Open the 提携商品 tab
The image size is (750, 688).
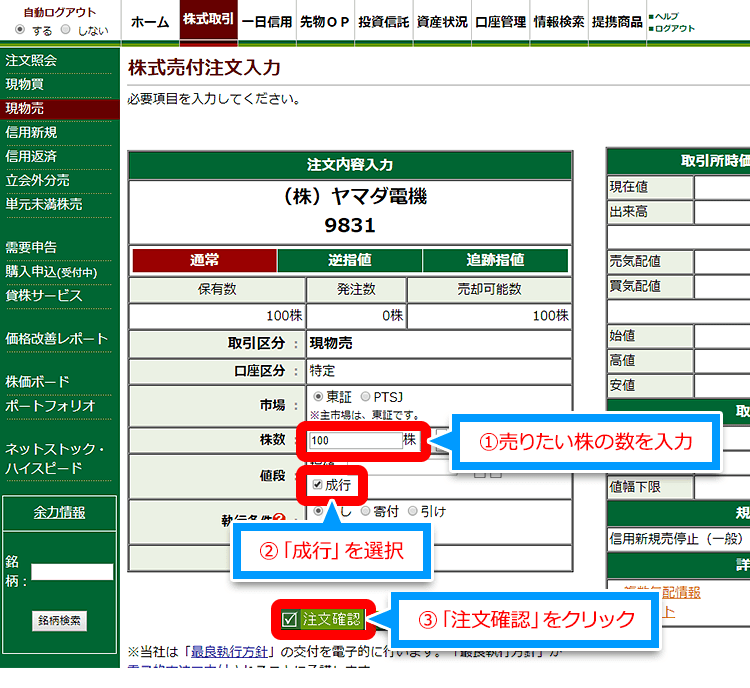click(617, 22)
